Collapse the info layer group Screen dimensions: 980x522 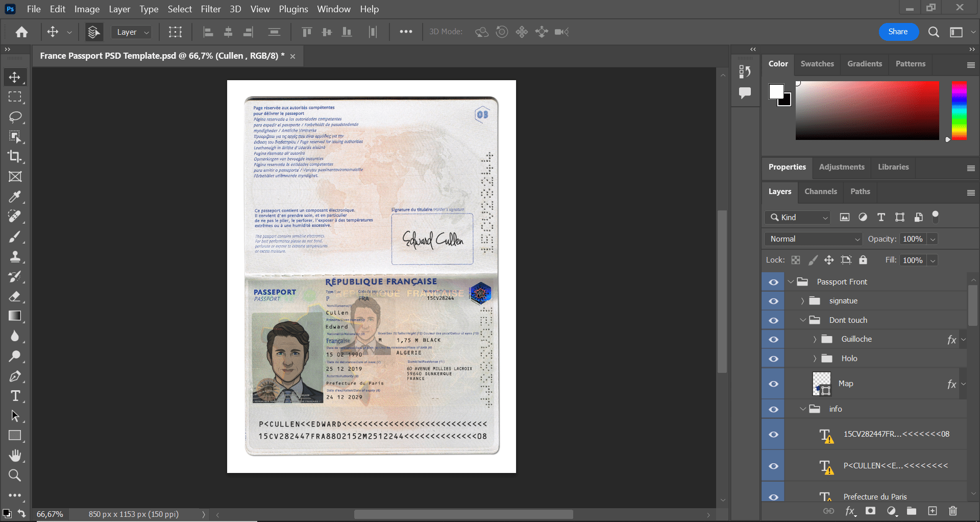click(803, 409)
